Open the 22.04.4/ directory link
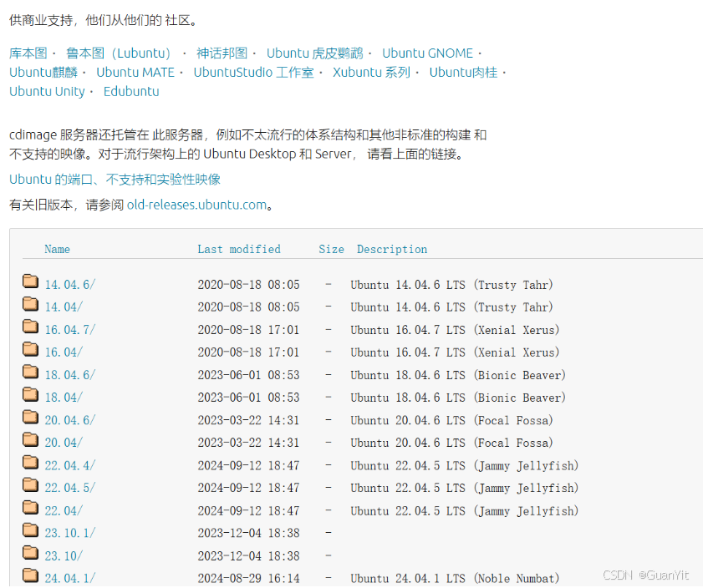The image size is (703, 588). click(70, 466)
